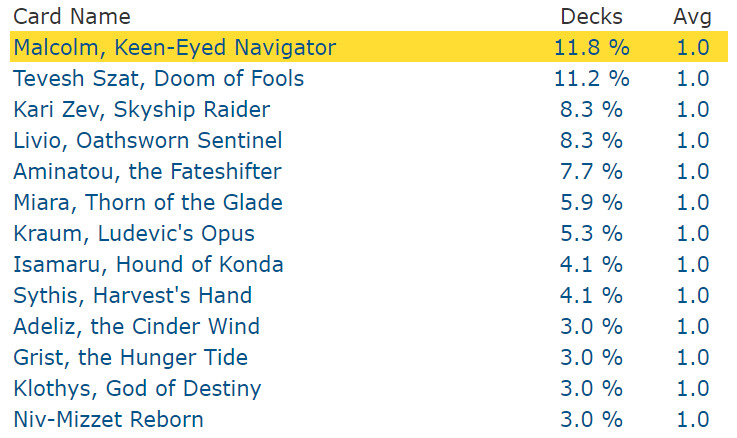The height and width of the screenshot is (438, 737).
Task: Click Tevesh Szat, Doom of Fools
Action: pos(158,78)
